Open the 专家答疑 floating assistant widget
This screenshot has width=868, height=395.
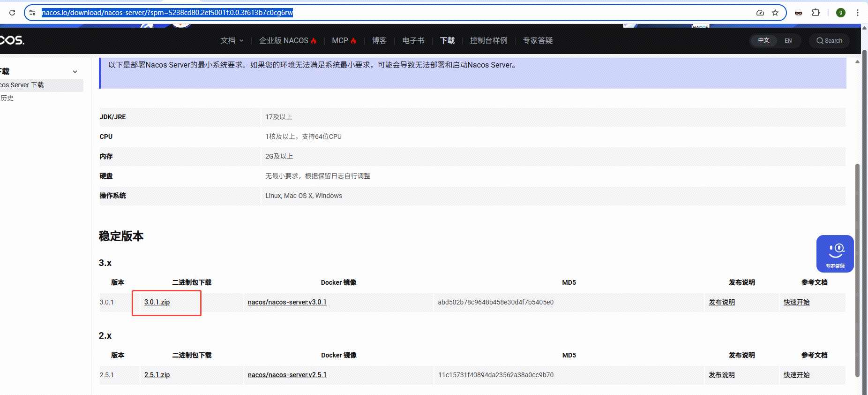[x=835, y=254]
